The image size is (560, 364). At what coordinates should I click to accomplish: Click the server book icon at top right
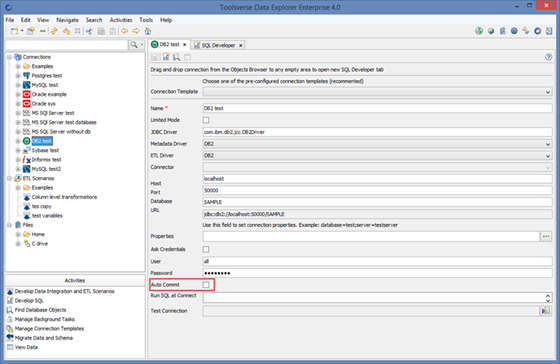502,31
